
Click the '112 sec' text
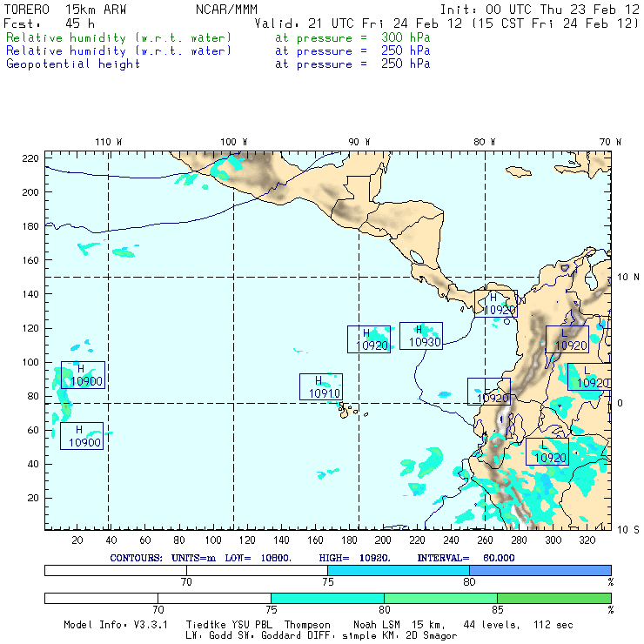553,625
